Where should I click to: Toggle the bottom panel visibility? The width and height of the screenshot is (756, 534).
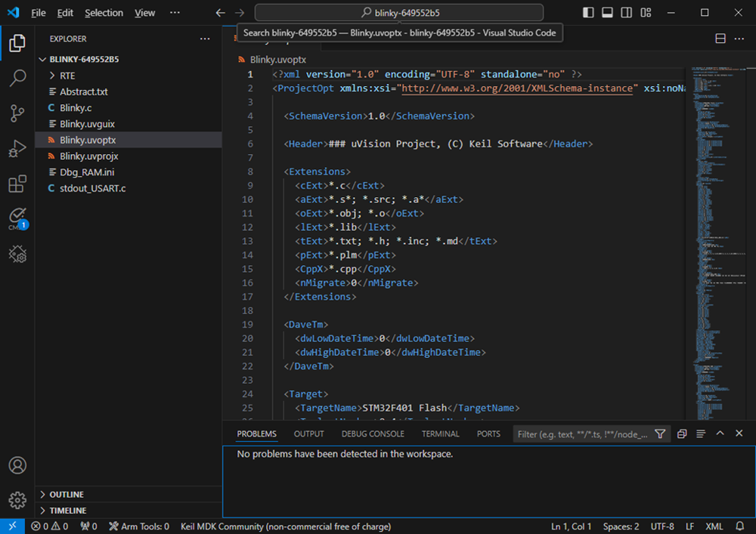608,13
